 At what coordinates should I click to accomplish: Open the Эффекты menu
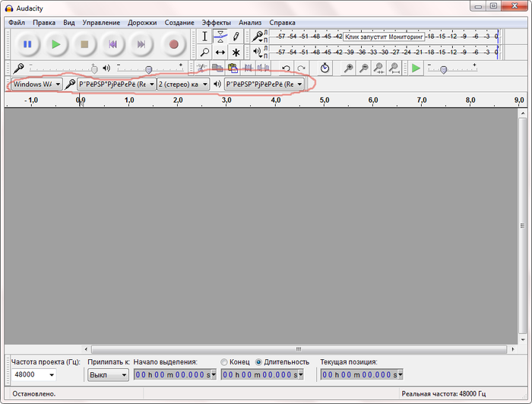coord(216,23)
